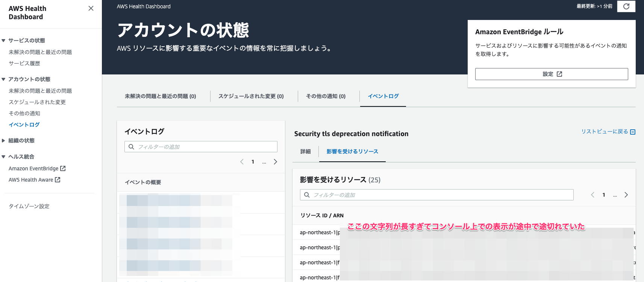Click the リストビューに戻る link

[x=608, y=132]
